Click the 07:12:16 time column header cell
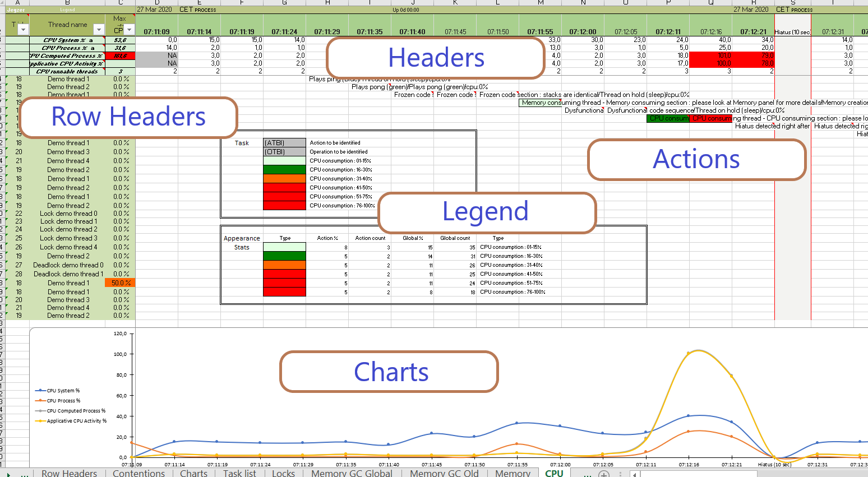This screenshot has width=868, height=477. coord(710,32)
